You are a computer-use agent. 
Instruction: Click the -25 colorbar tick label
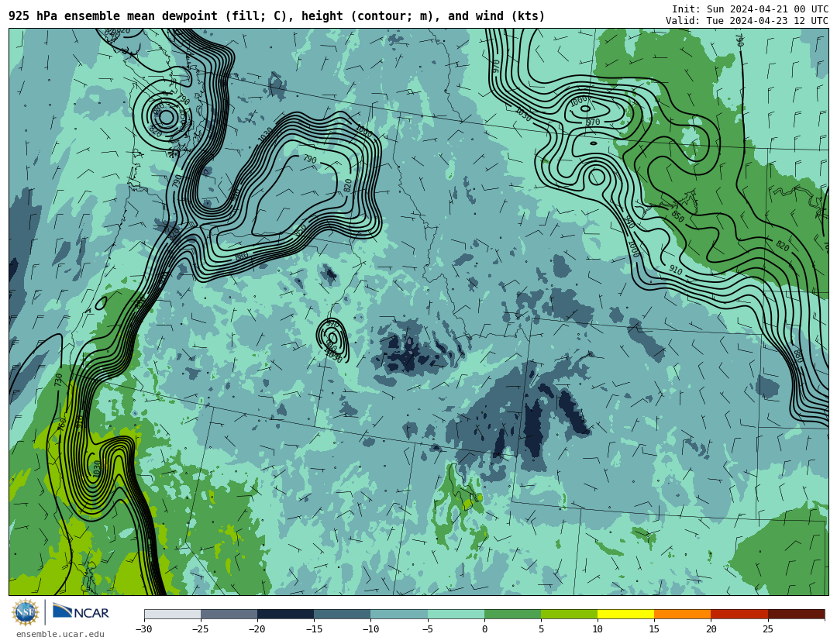tap(200, 629)
